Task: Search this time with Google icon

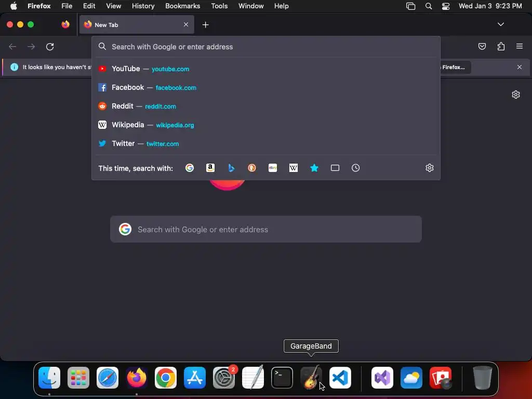Action: click(x=189, y=168)
